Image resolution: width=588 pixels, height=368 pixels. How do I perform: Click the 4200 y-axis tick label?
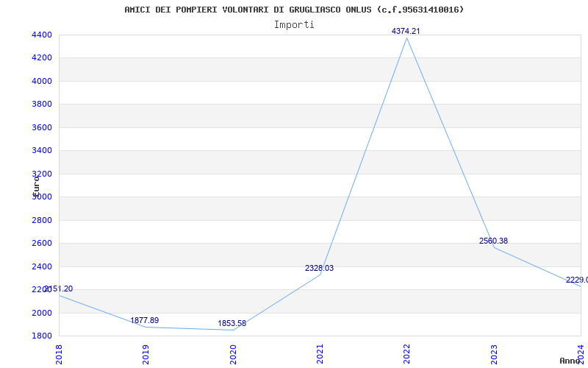43,58
